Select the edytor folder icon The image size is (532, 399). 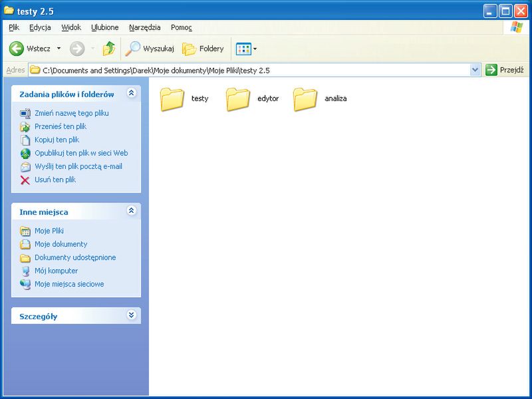pyautogui.click(x=238, y=99)
